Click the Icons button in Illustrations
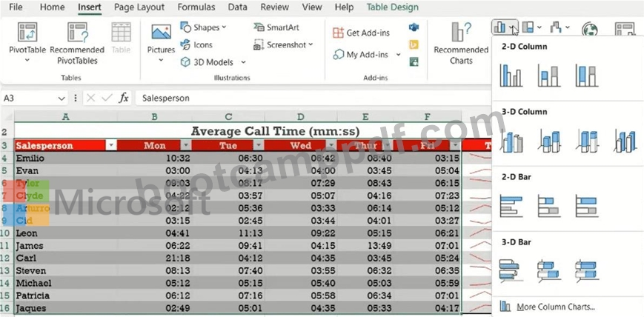The image size is (644, 317). tap(196, 44)
